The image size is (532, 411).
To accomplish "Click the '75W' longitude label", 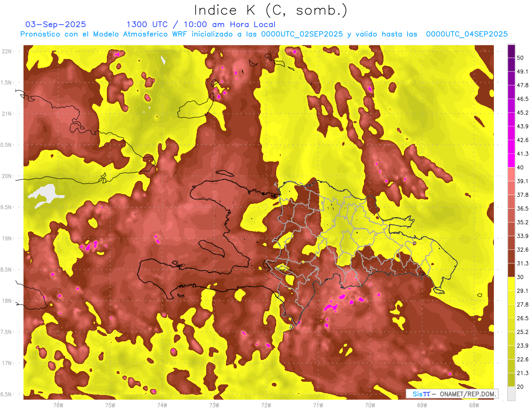I will [x=110, y=405].
